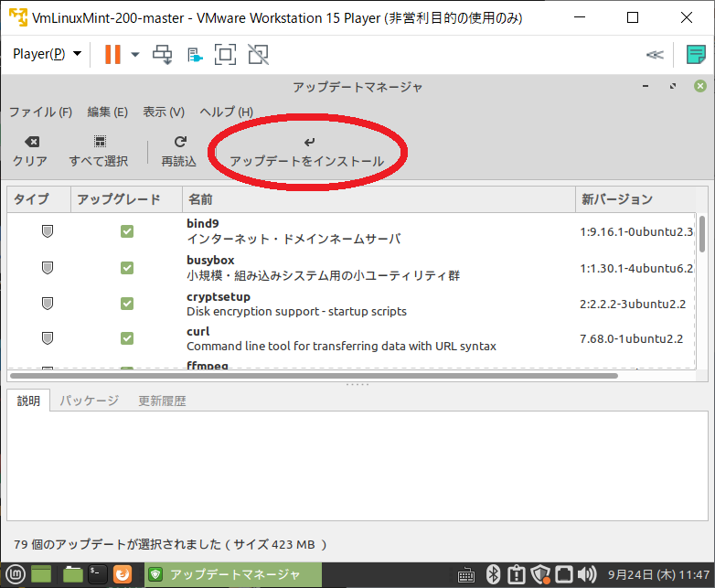
Task: Click the アップデートマネージャ taskbar button
Action: tap(233, 575)
